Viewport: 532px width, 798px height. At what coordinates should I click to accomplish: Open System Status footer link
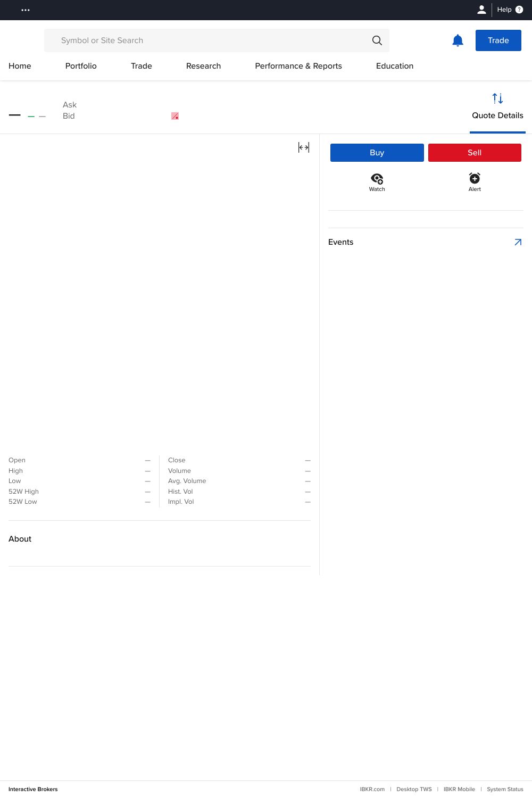point(505,789)
